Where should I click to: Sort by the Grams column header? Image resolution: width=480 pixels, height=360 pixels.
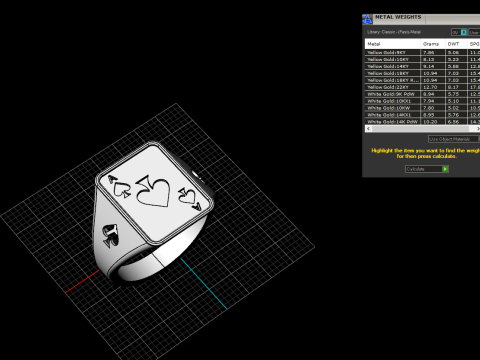pos(433,44)
